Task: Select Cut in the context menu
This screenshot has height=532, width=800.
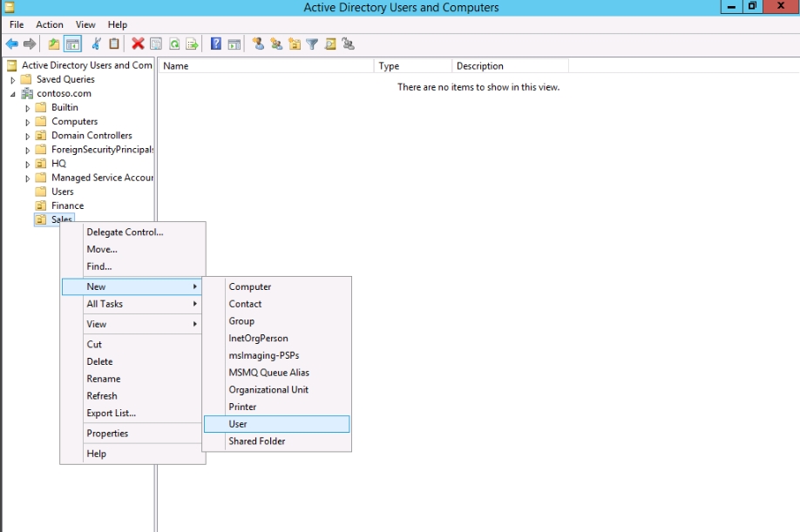Action: coord(132,345)
